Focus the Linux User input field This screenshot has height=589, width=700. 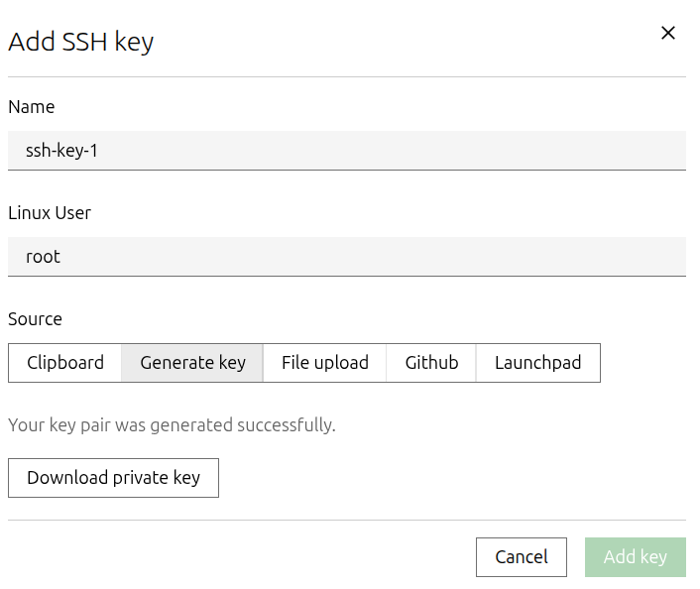coord(347,257)
